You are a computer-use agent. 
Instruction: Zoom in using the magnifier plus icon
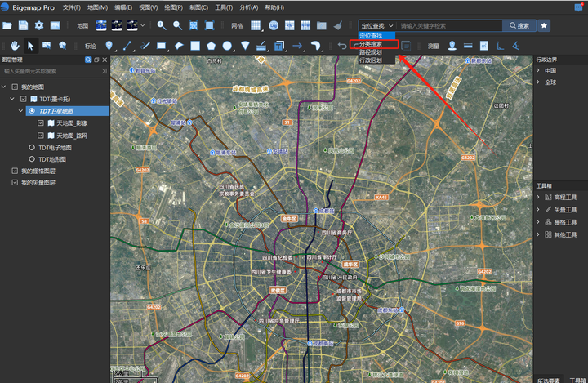pyautogui.click(x=162, y=25)
